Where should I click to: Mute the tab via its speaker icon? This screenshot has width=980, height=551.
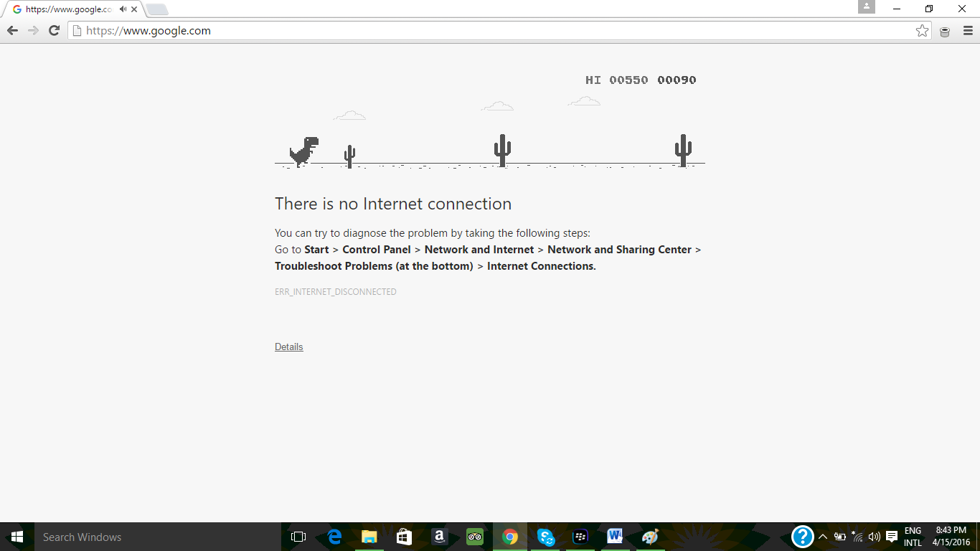123,9
